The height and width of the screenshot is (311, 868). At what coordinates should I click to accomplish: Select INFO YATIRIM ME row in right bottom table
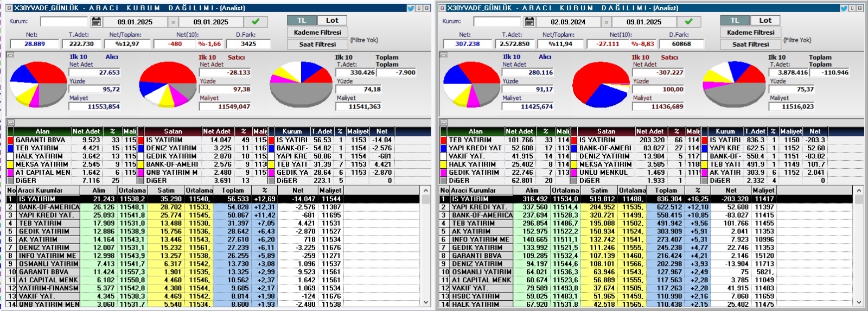point(646,239)
